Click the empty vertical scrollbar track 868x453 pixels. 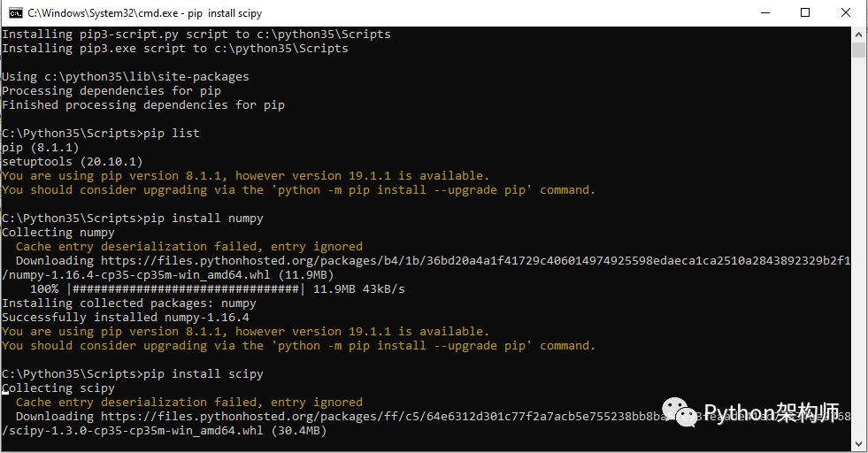click(858, 247)
